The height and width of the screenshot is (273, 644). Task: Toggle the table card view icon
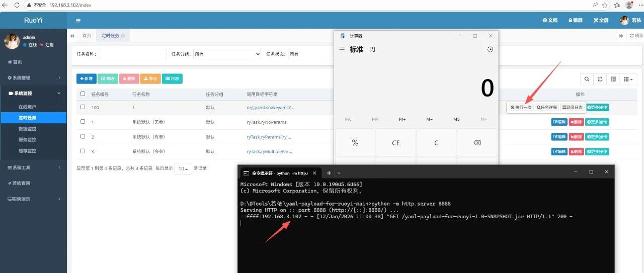613,79
